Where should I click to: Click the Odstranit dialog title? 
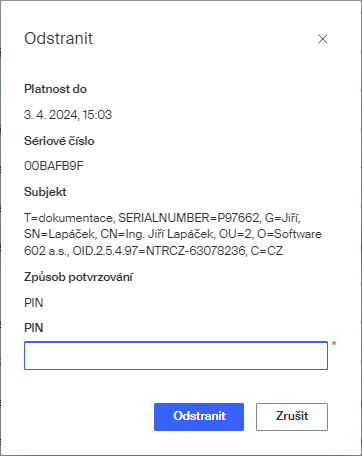(58, 39)
